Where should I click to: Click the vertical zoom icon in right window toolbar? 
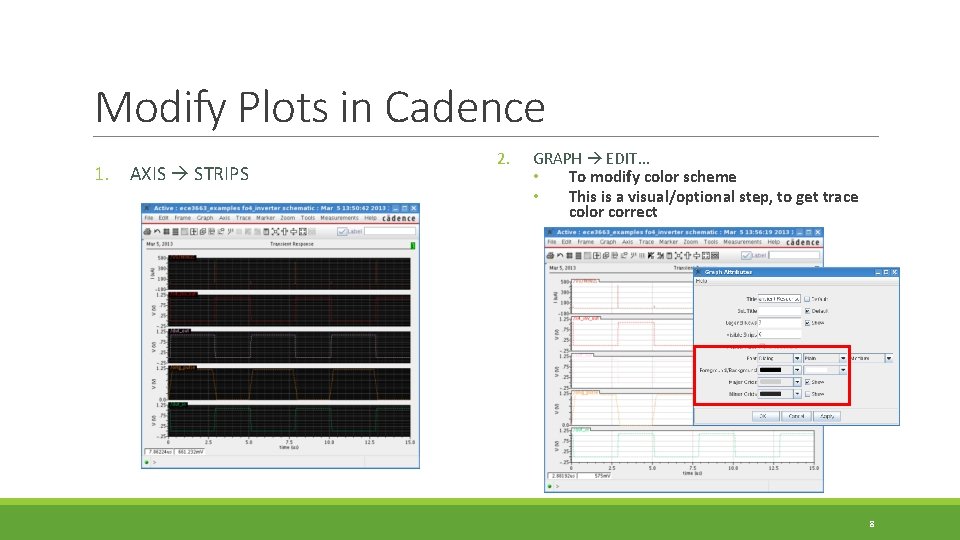point(696,255)
